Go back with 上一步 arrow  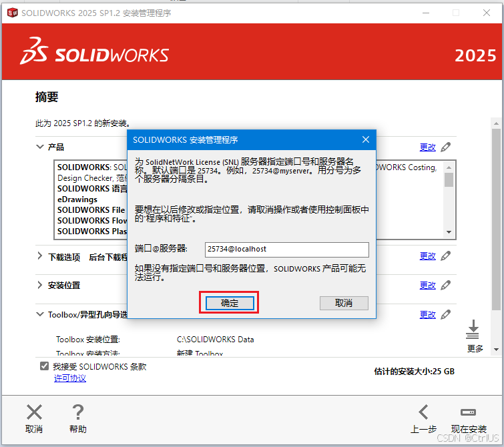[x=423, y=412]
